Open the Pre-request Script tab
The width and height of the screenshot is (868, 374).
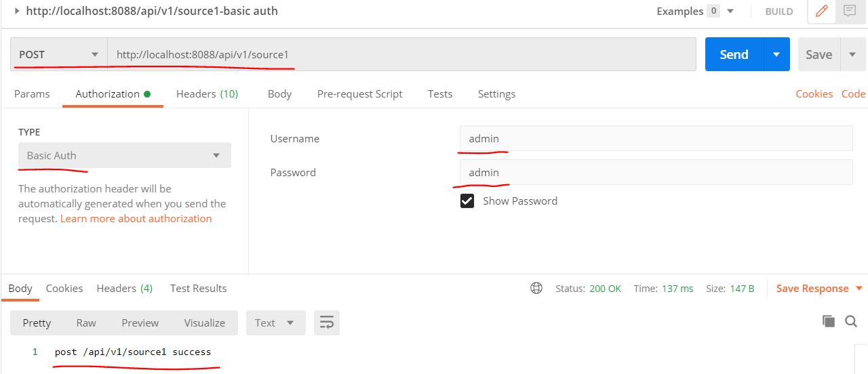pyautogui.click(x=359, y=94)
